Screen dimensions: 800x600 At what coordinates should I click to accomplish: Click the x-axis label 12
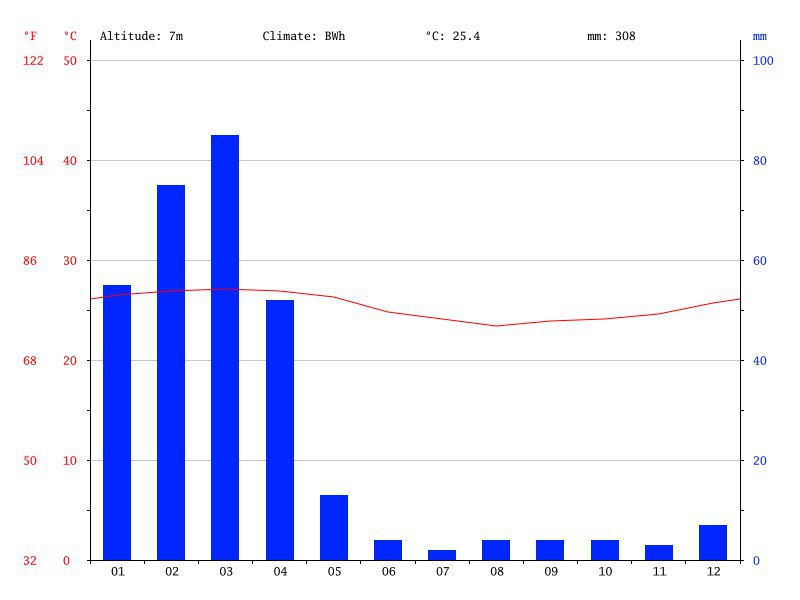[714, 572]
